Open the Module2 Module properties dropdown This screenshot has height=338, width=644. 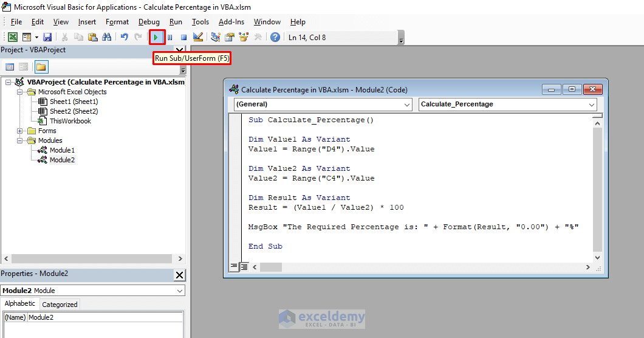click(93, 291)
